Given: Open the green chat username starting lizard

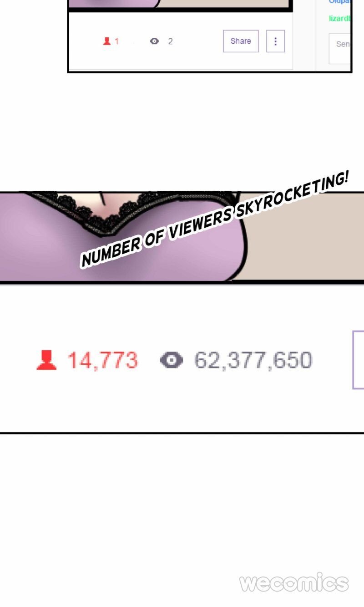Looking at the screenshot, I should [x=339, y=18].
